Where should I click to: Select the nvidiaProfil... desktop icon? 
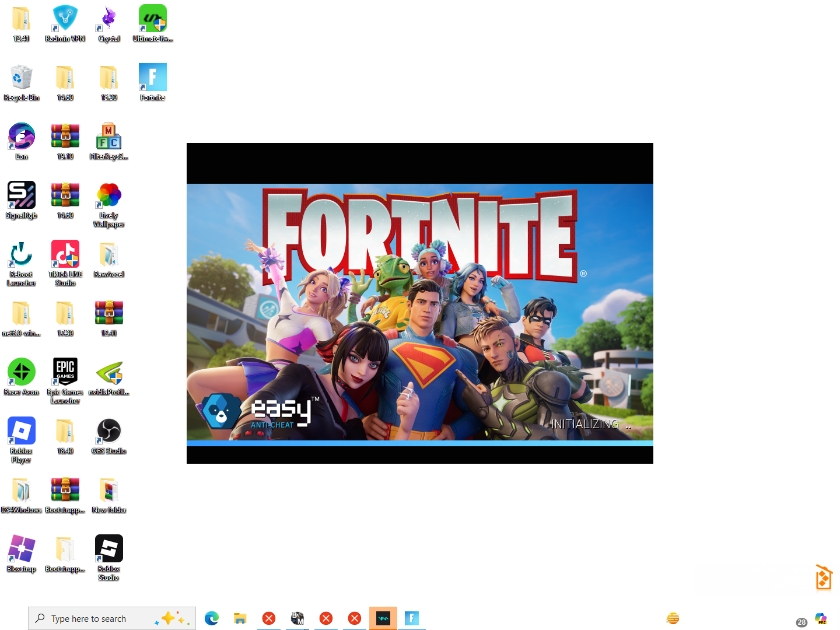[x=109, y=377]
